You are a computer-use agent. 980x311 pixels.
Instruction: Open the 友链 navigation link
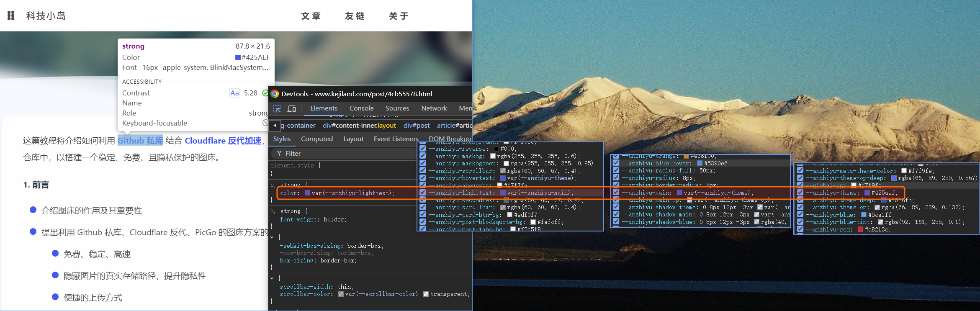pyautogui.click(x=355, y=16)
